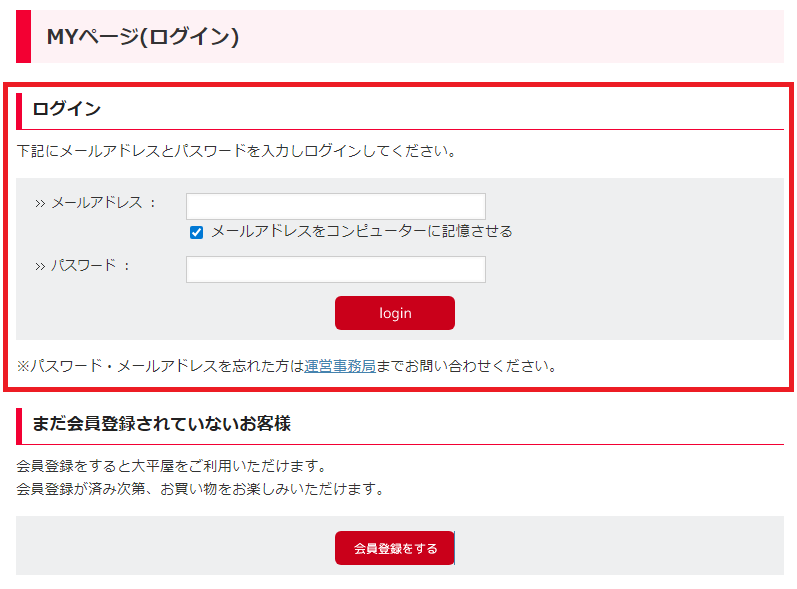
Task: Click the メールアドレス field label
Action: click(104, 203)
